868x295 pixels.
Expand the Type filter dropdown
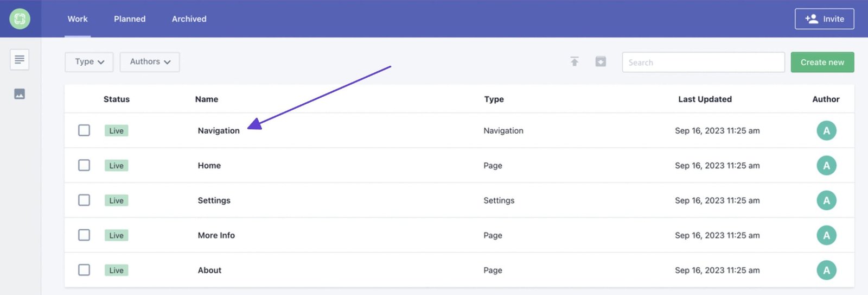tap(89, 62)
